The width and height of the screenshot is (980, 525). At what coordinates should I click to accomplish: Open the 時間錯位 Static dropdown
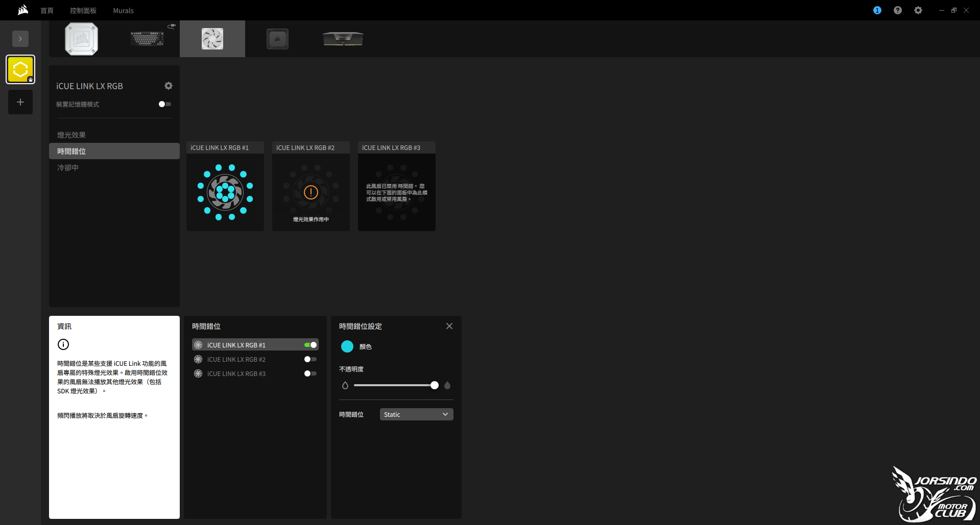(417, 414)
